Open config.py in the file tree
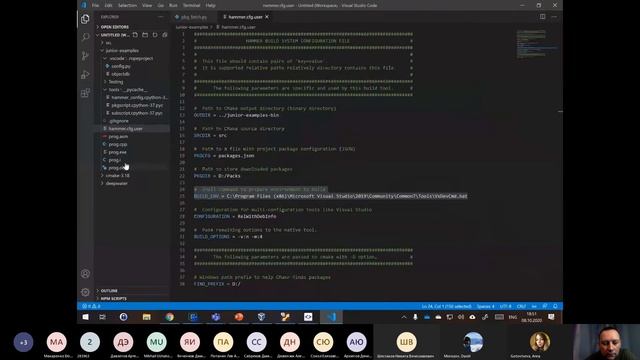Viewport: 640px width, 360px height. pyautogui.click(x=121, y=66)
